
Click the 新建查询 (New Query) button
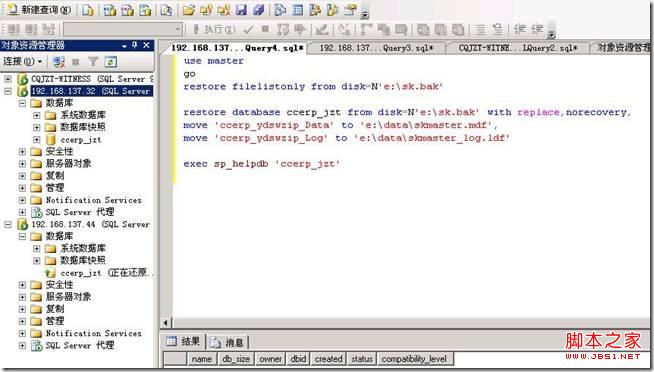pyautogui.click(x=39, y=10)
